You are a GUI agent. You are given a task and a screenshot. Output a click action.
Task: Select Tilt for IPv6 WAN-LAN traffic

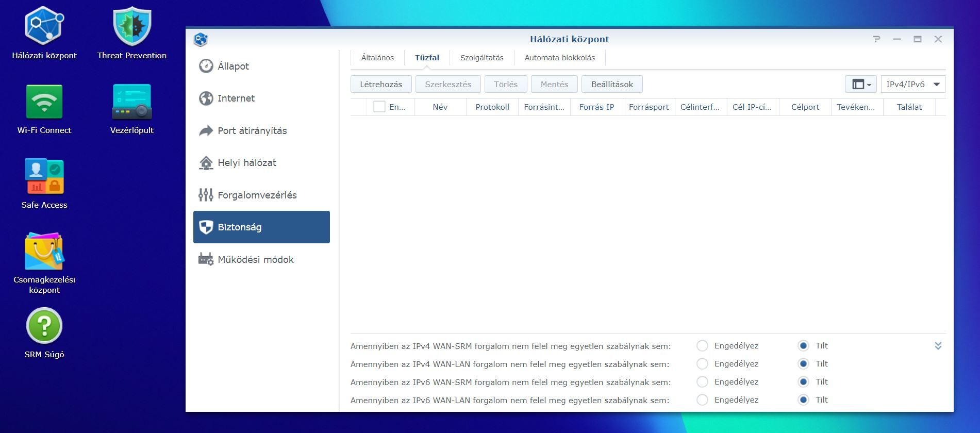coord(803,400)
